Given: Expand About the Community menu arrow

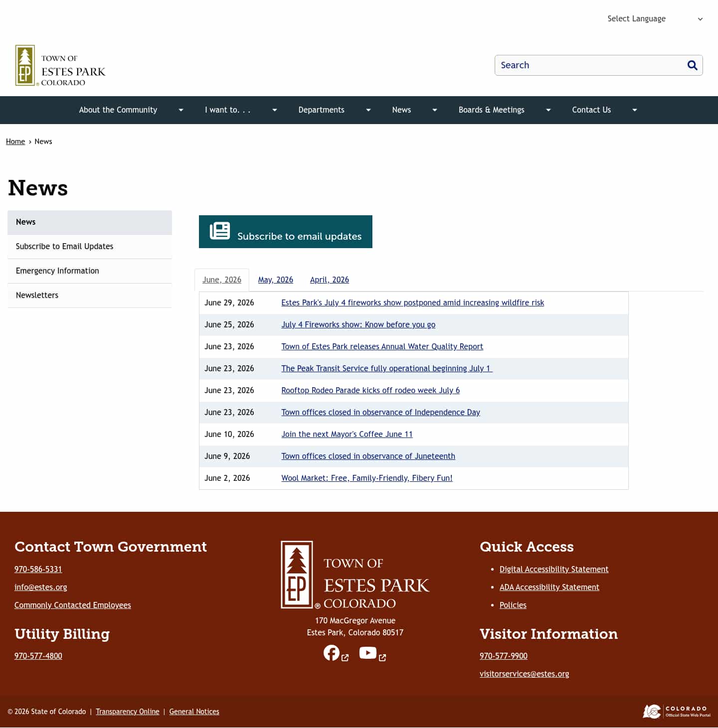Looking at the screenshot, I should pyautogui.click(x=181, y=110).
